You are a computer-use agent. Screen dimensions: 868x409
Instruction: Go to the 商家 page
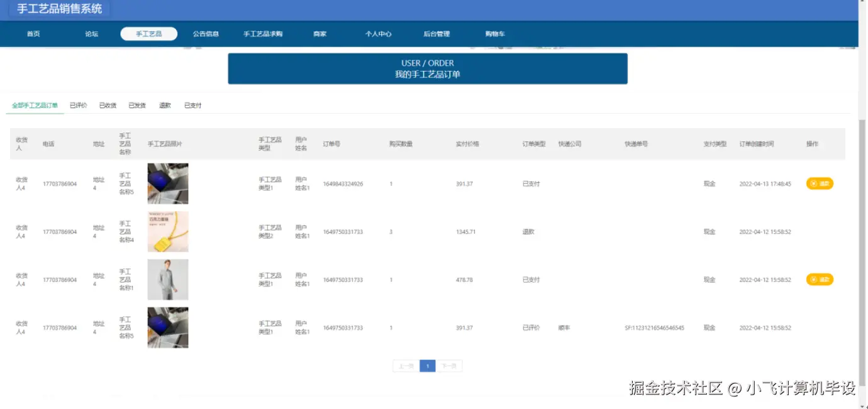pos(320,34)
